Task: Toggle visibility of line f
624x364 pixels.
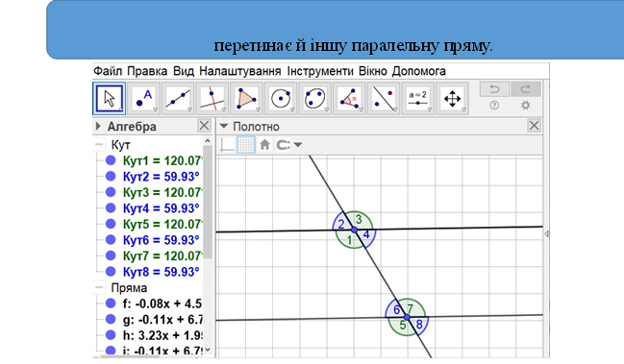Action: pos(111,303)
